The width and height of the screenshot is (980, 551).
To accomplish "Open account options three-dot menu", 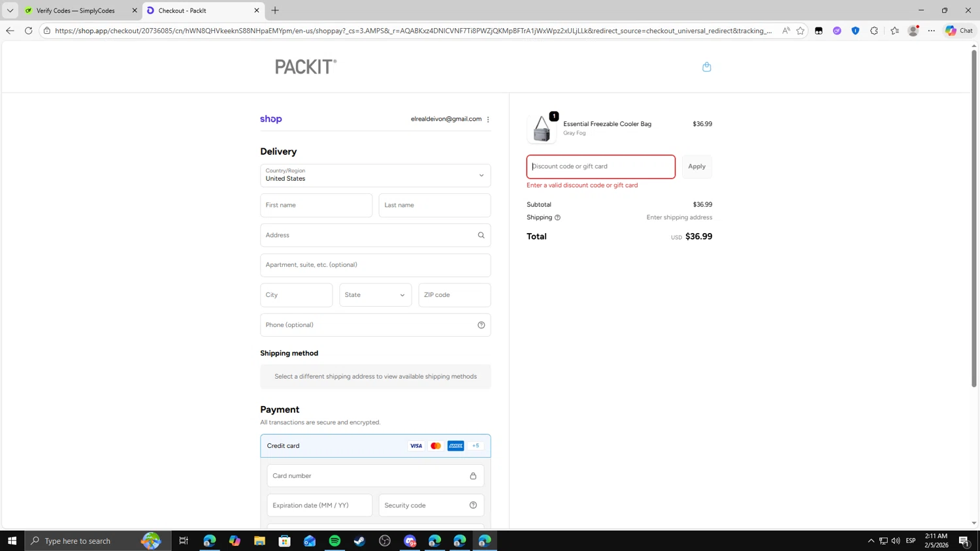I will (488, 119).
